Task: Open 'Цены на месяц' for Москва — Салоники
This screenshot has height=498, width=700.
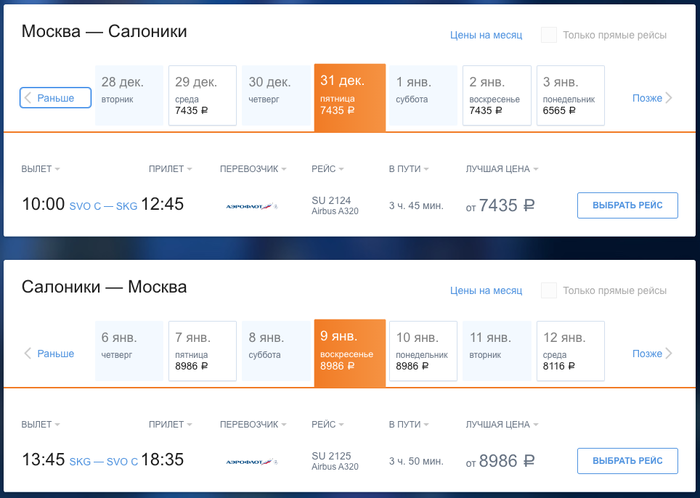Action: [x=486, y=35]
